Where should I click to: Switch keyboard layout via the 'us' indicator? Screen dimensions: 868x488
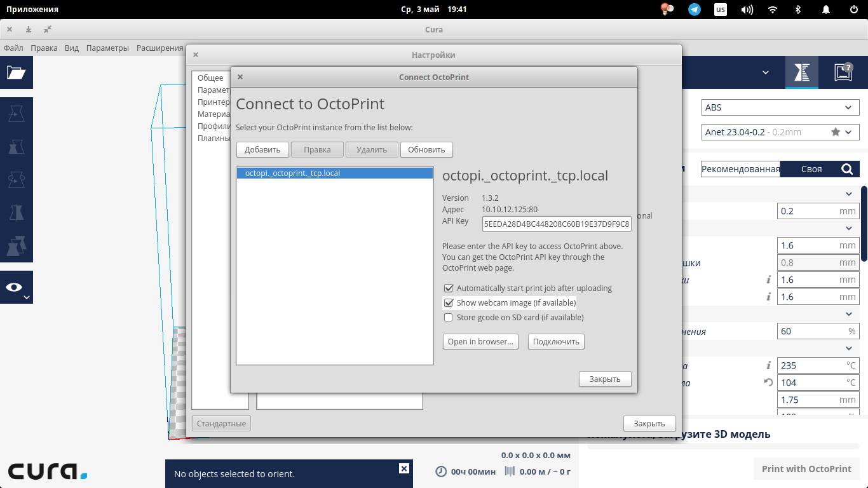[x=721, y=10]
